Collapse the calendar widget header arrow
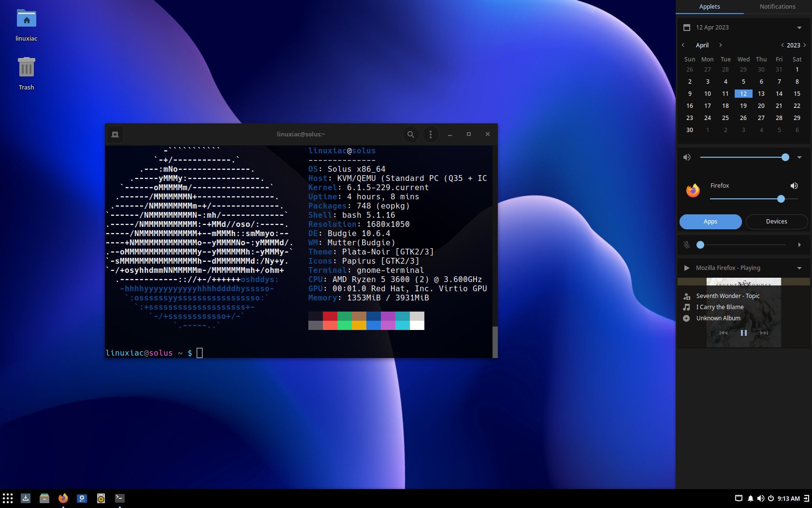812x508 pixels. (799, 28)
